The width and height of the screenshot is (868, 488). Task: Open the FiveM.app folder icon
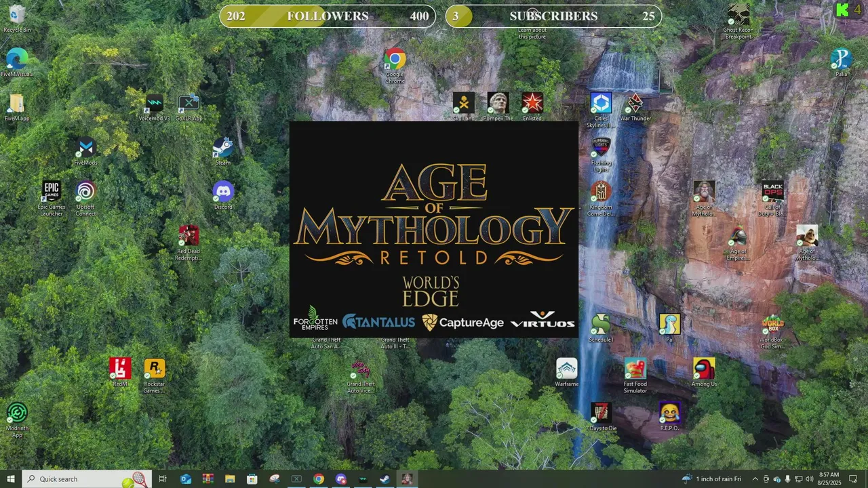(x=17, y=107)
